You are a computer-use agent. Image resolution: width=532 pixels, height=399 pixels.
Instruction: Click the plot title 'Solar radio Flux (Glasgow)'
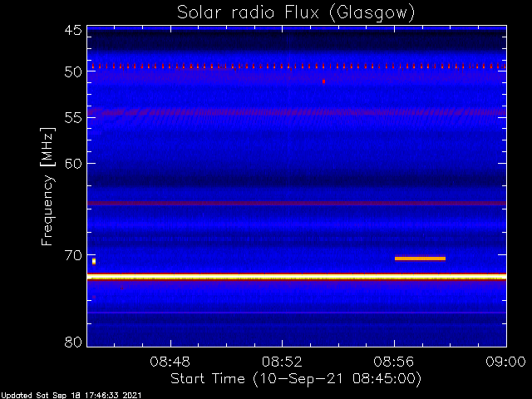[x=296, y=13]
